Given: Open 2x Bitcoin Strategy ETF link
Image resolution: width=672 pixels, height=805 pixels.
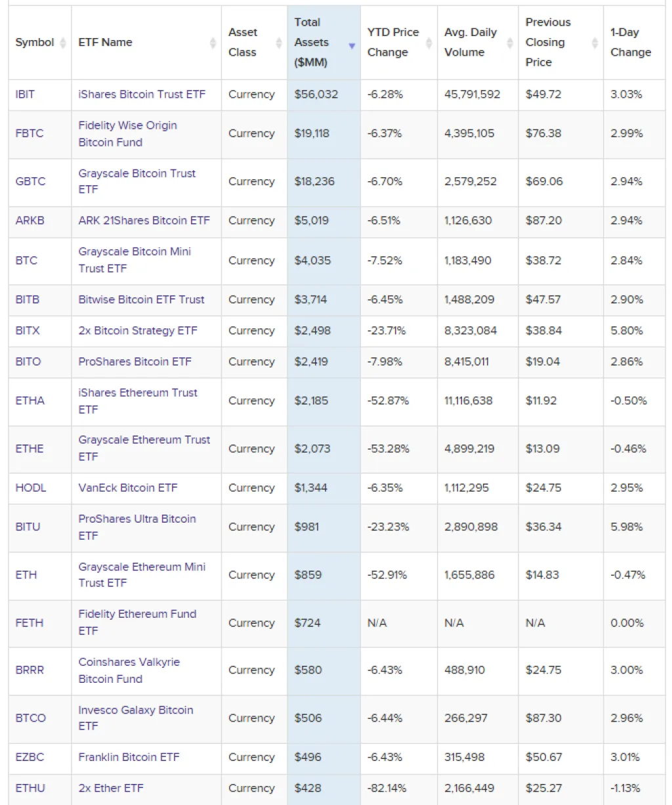Looking at the screenshot, I should pyautogui.click(x=138, y=331).
